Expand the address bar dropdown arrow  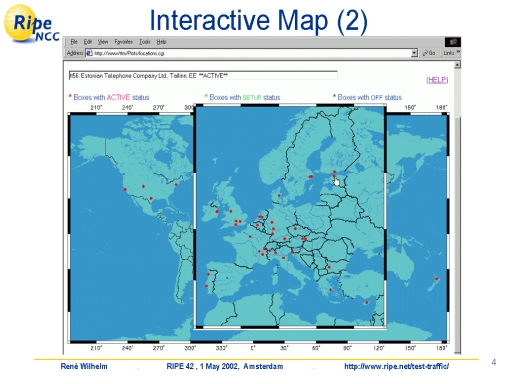click(414, 53)
